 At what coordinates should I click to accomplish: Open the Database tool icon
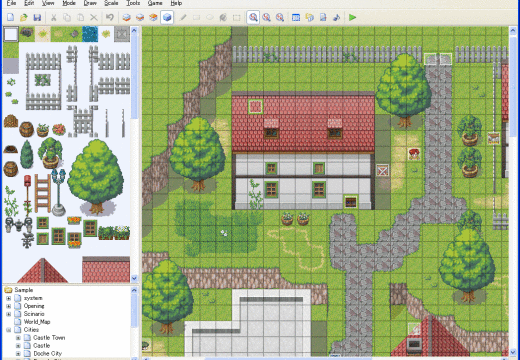click(296, 17)
